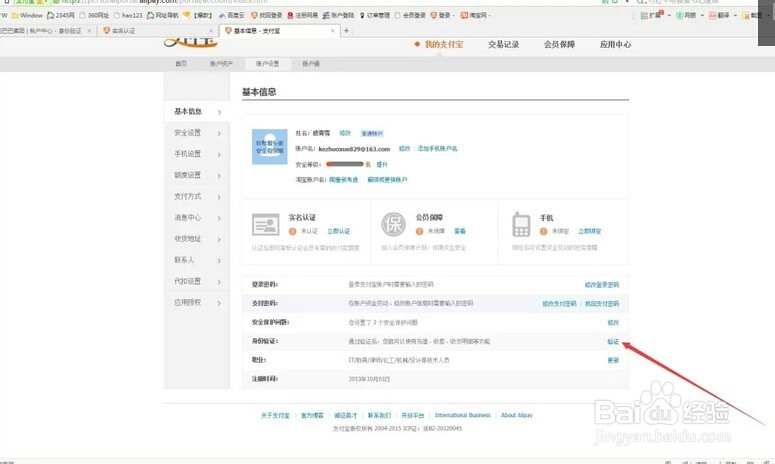Select the 账户设置 sub-navigation tab
Viewport: 775px width, 464px height.
(267, 64)
